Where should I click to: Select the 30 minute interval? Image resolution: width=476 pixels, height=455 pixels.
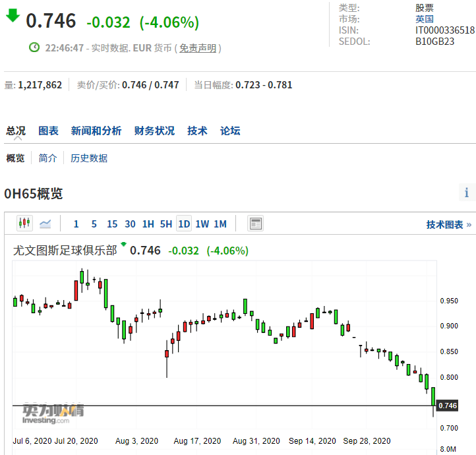click(x=130, y=224)
